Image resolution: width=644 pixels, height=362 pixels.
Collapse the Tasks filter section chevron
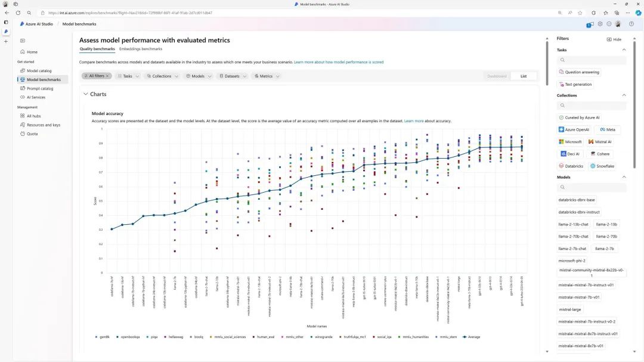(624, 49)
